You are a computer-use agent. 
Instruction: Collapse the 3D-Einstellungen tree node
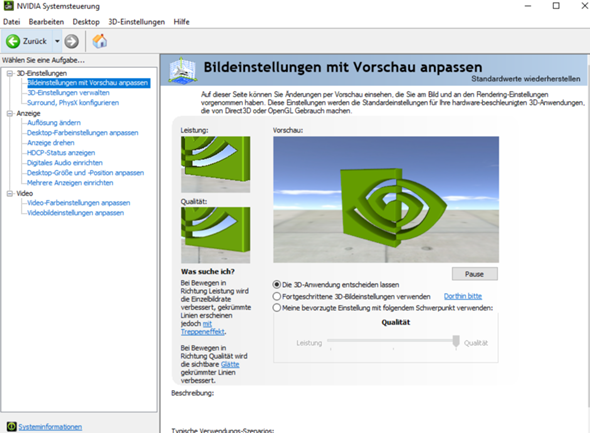[x=10, y=73]
